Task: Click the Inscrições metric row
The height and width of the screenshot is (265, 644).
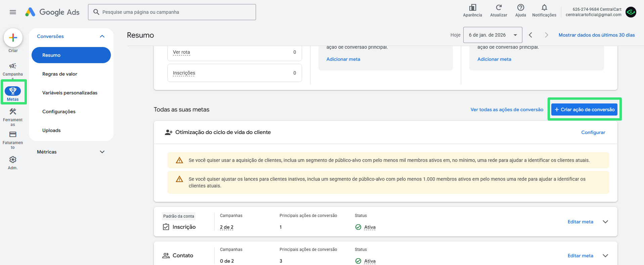Action: pos(234,73)
